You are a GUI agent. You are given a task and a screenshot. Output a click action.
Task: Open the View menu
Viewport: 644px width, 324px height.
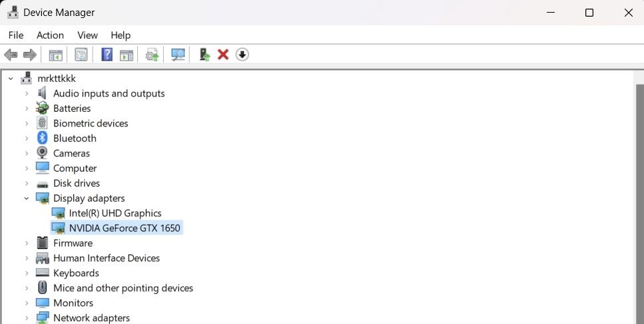87,35
